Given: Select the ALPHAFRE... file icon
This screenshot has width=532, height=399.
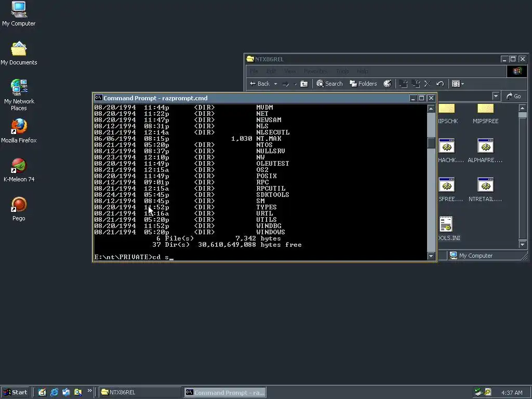Looking at the screenshot, I should pyautogui.click(x=485, y=151).
